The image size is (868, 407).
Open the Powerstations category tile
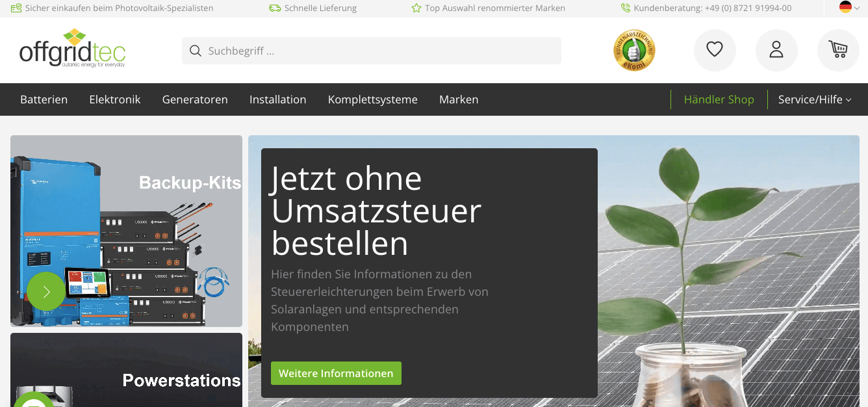(126, 370)
